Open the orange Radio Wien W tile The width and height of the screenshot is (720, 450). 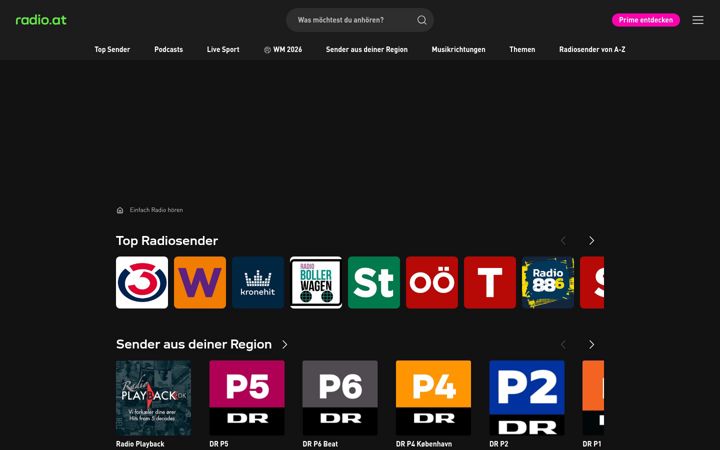(x=200, y=282)
